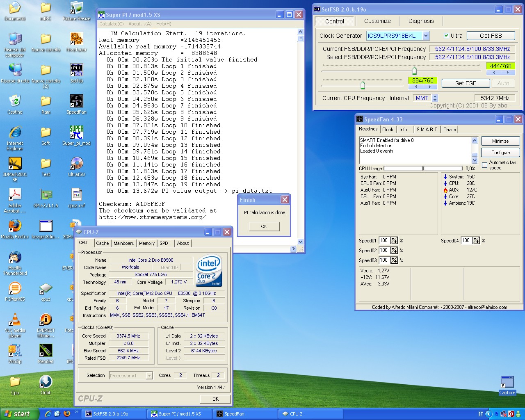The height and width of the screenshot is (420, 525).
Task: Click the IT language indicator in tray
Action: point(481,414)
